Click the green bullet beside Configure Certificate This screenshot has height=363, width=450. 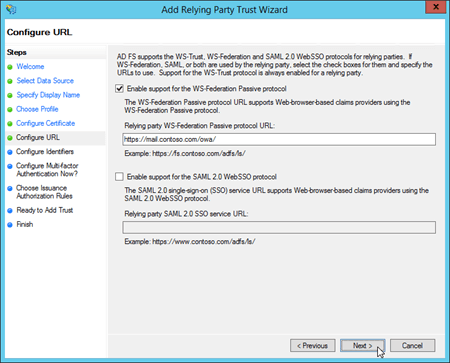pos(10,124)
